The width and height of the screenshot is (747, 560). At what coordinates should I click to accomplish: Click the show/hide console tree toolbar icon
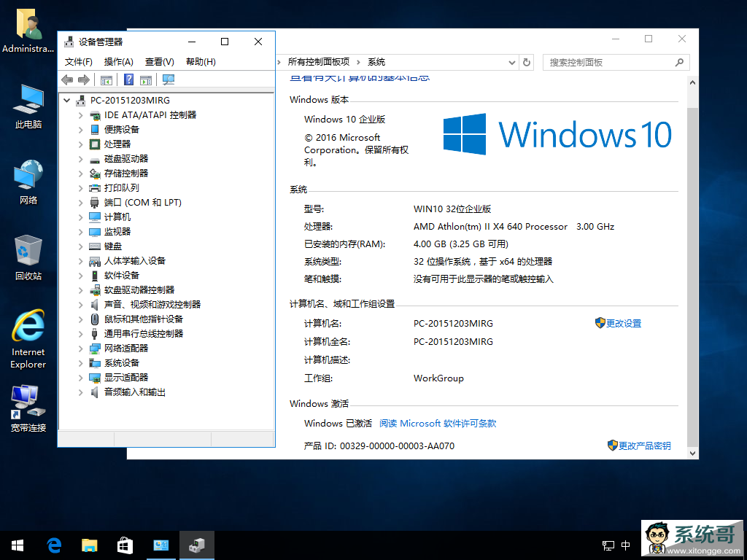point(107,80)
